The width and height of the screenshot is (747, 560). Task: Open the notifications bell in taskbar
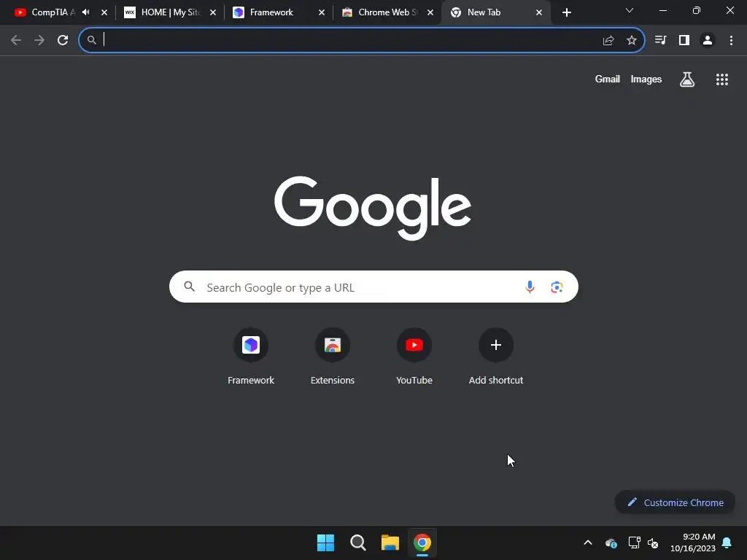pyautogui.click(x=727, y=542)
